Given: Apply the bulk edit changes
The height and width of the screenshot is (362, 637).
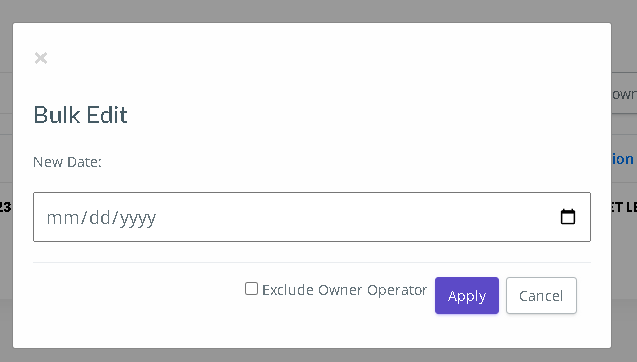Looking at the screenshot, I should click(467, 295).
